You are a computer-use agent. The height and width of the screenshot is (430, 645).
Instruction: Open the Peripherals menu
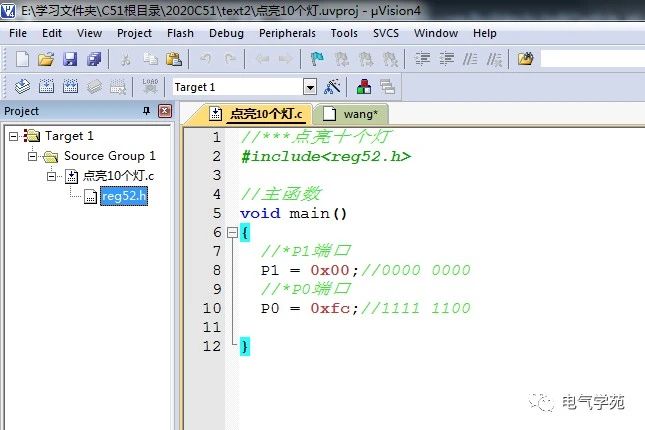tap(287, 33)
